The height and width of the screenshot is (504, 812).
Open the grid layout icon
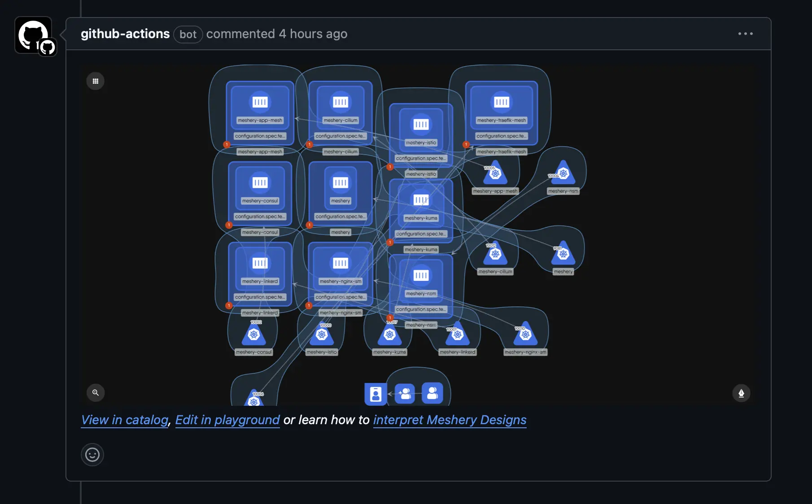(x=95, y=81)
